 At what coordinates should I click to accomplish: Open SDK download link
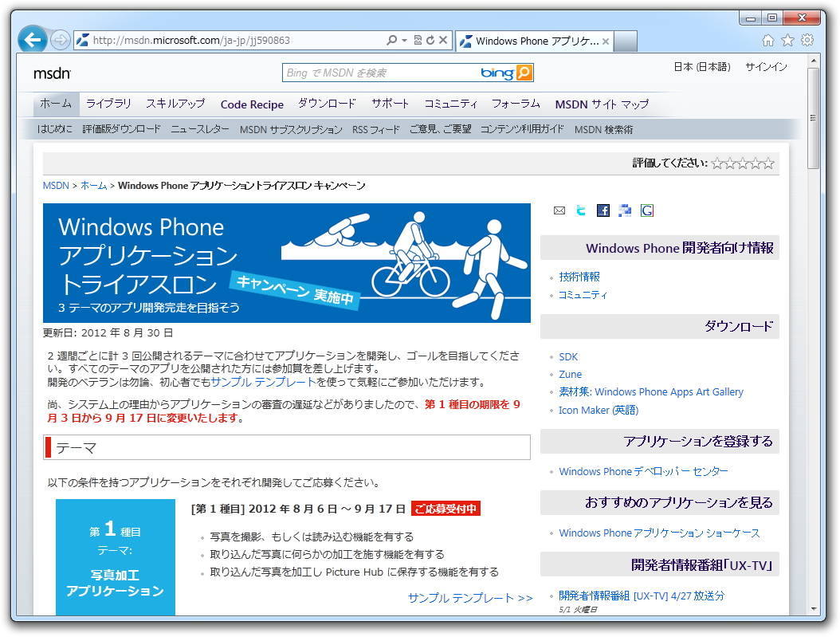(568, 357)
